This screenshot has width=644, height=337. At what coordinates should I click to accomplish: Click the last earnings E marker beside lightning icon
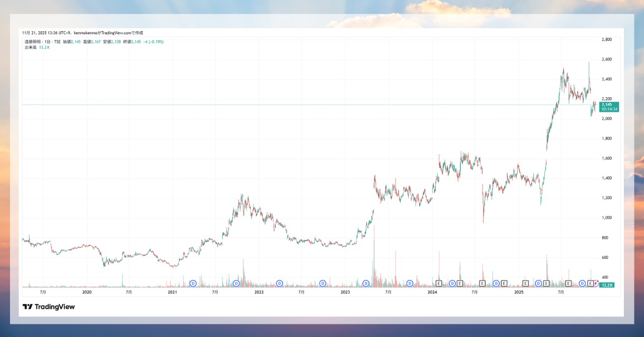[590, 284]
